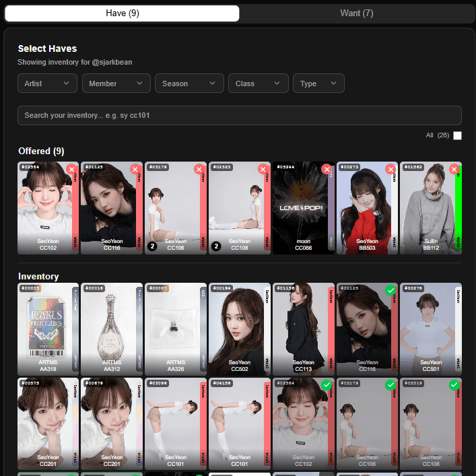Click serial tag #00007 on AA326

click(x=158, y=288)
